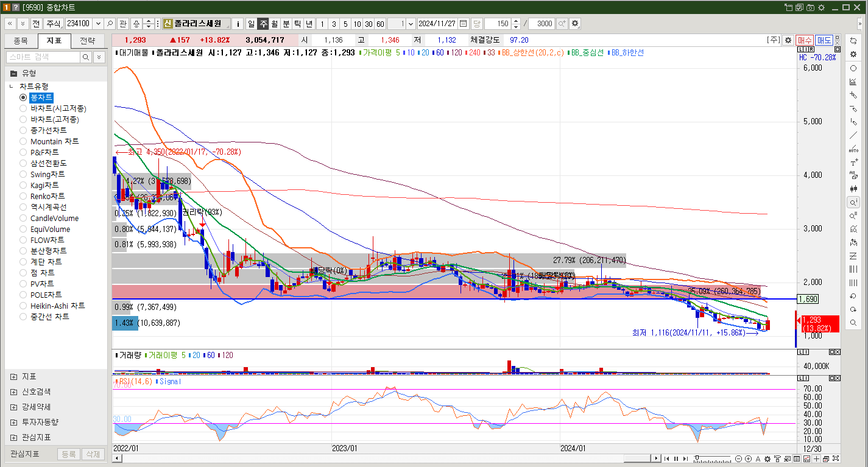
Task: Click the fullscreen expand icon at bottom right
Action: tap(836, 458)
